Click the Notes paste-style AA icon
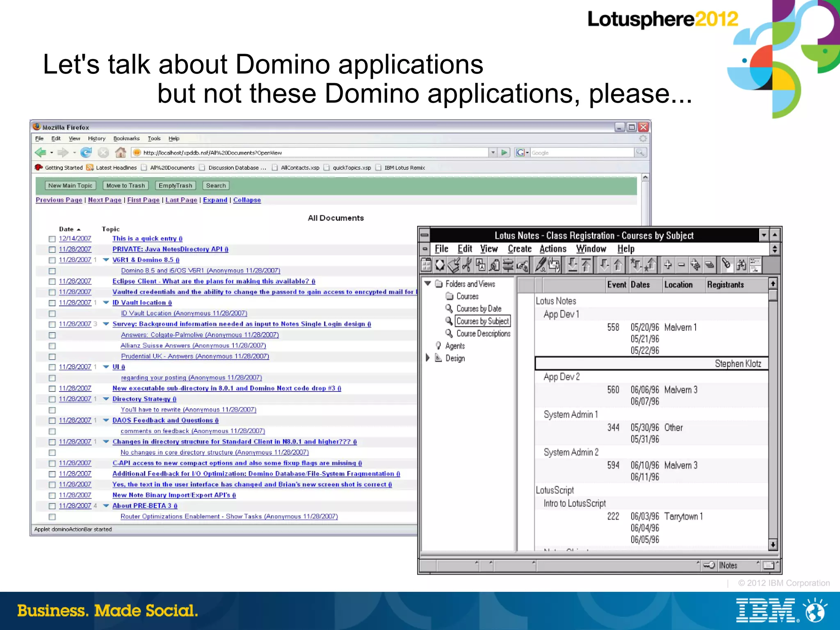This screenshot has width=840, height=630. tap(481, 265)
